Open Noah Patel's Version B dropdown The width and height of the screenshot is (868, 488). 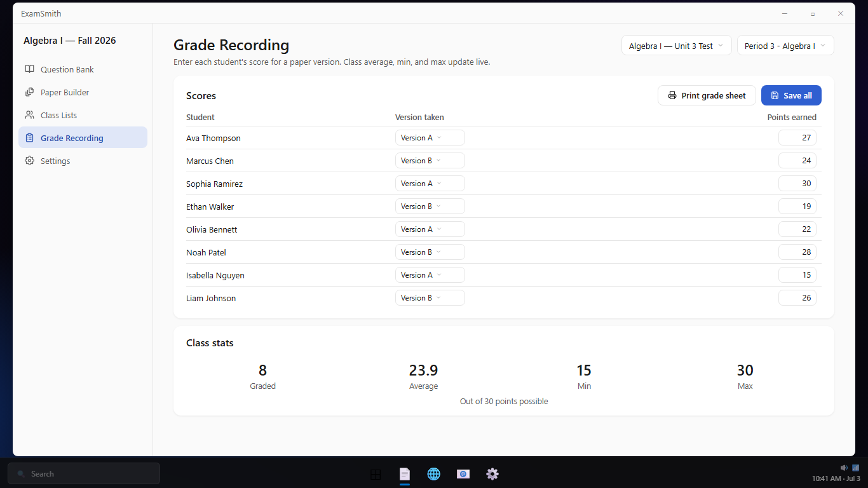pyautogui.click(x=430, y=252)
